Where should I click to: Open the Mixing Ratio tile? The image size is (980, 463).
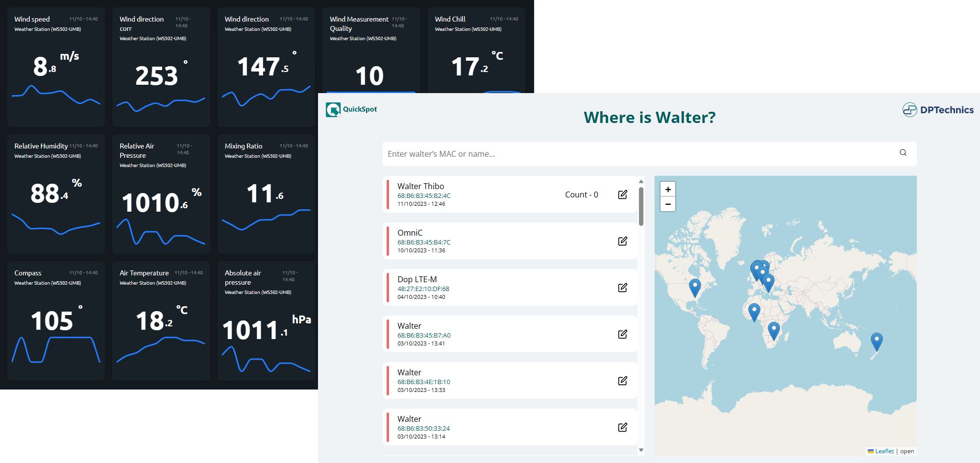[266, 194]
